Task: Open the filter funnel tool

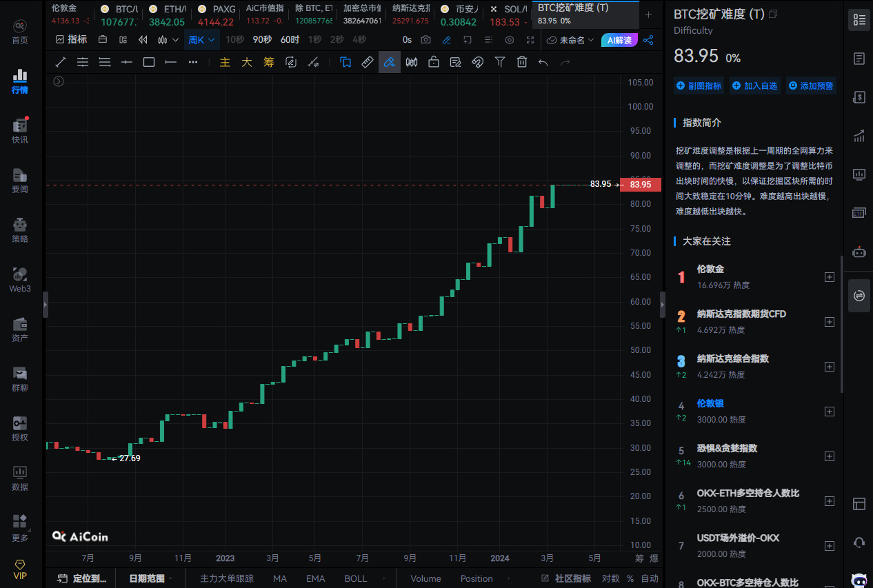Action: (x=500, y=62)
